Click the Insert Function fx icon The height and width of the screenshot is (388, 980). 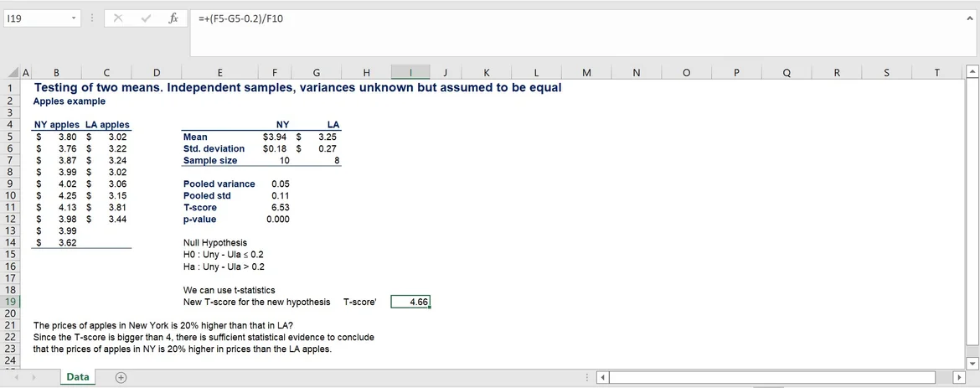173,18
